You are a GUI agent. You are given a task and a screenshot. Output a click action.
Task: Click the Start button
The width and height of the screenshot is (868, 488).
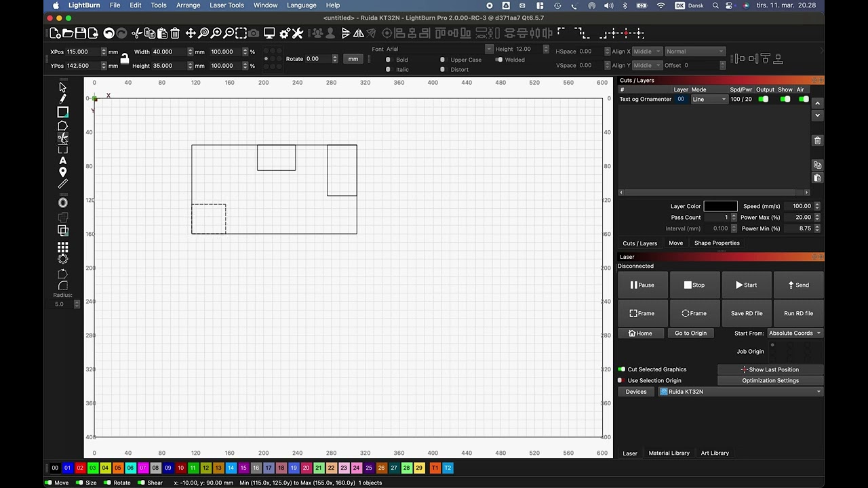[747, 285]
